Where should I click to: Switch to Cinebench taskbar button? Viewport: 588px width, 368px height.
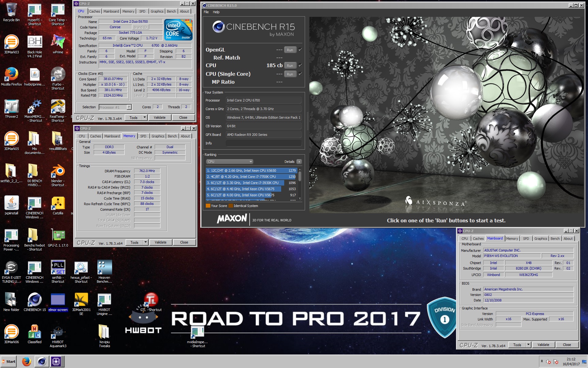tap(42, 362)
